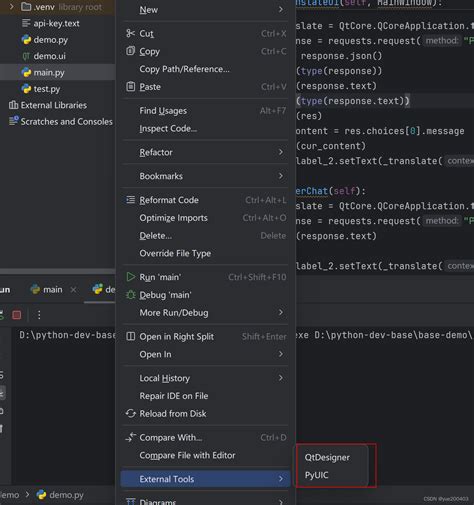Click the Copy icon in context menu
Image resolution: width=474 pixels, height=505 pixels.
pos(130,51)
